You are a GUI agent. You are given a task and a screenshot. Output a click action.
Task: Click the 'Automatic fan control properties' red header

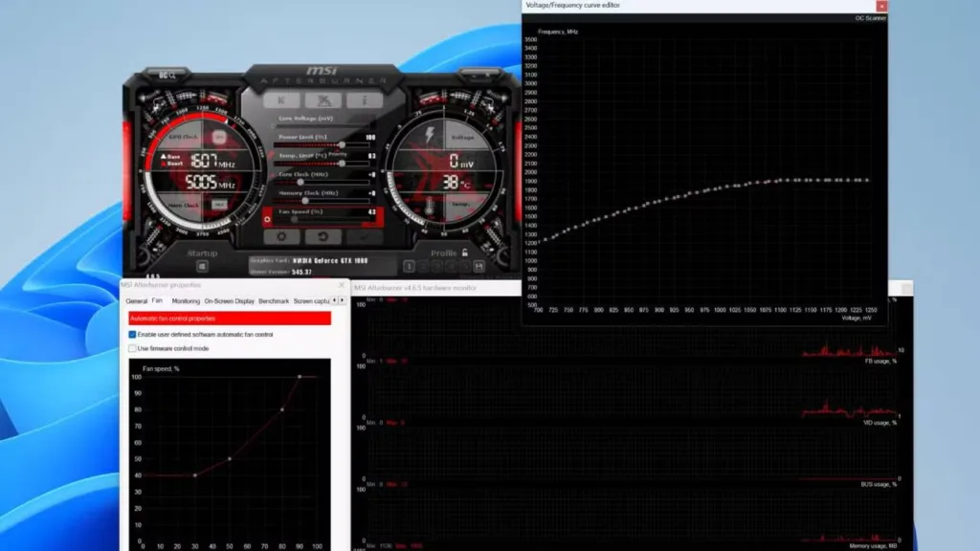[x=230, y=319]
